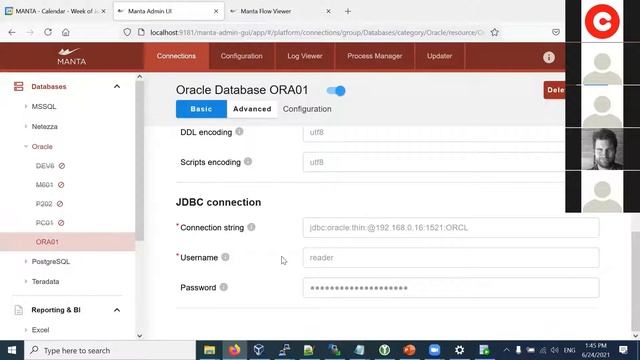Reload the page with refresh icon
640x360 pixels.
click(x=48, y=32)
